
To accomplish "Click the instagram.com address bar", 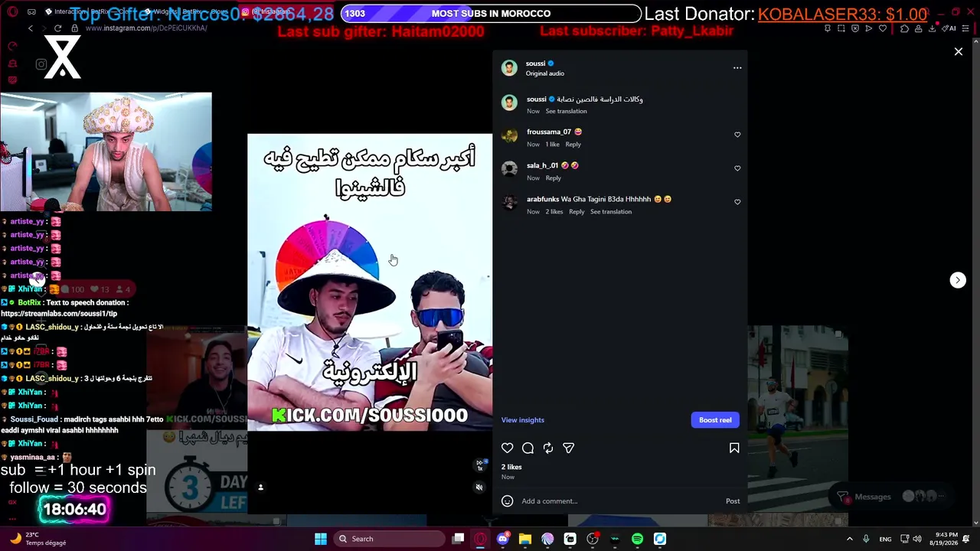I will click(146, 28).
